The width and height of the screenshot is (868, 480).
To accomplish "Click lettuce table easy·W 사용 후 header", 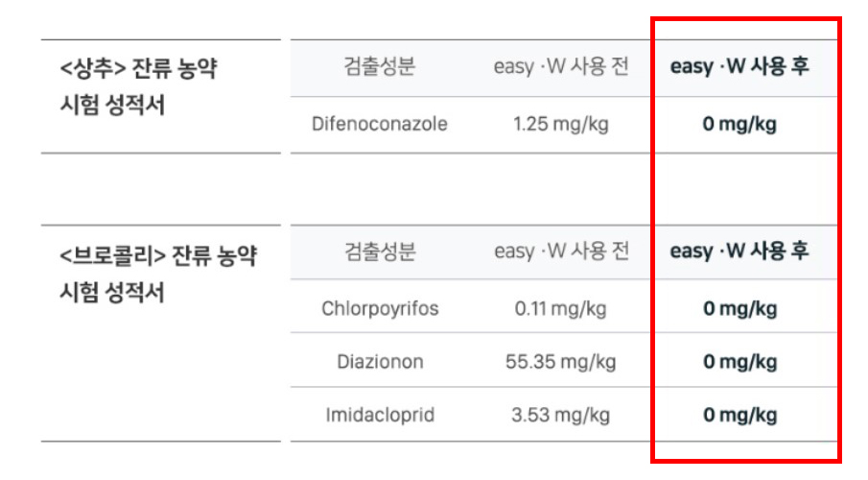I will [x=739, y=67].
